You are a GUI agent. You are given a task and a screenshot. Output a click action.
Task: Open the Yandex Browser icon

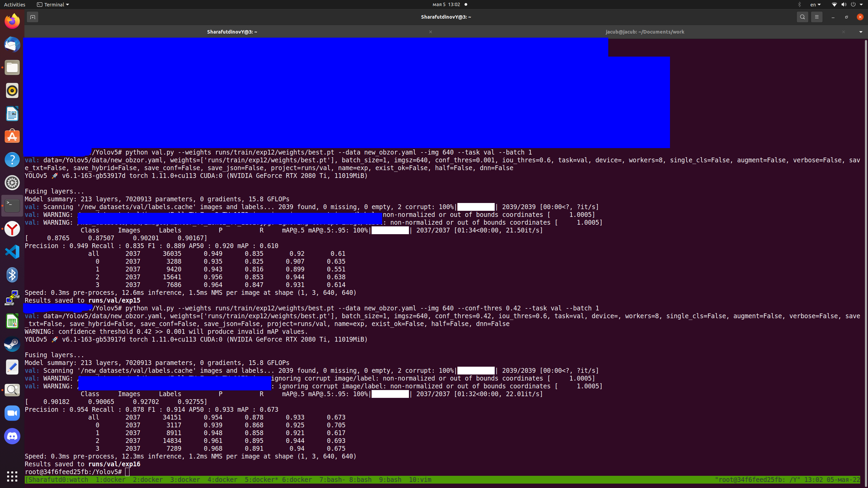(12, 229)
